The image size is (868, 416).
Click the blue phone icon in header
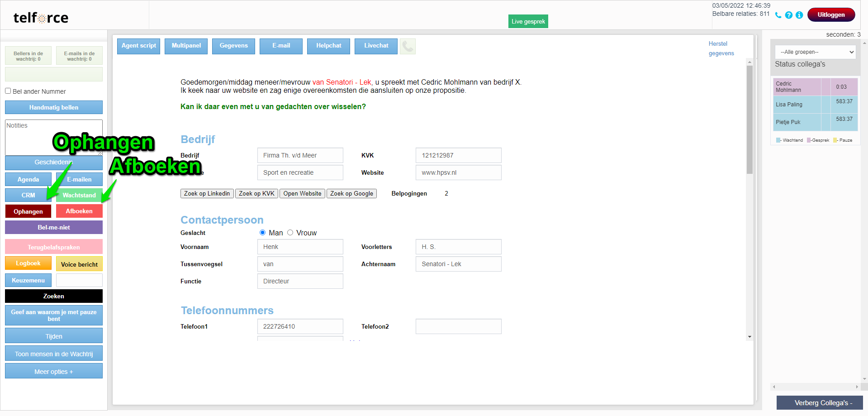(778, 15)
